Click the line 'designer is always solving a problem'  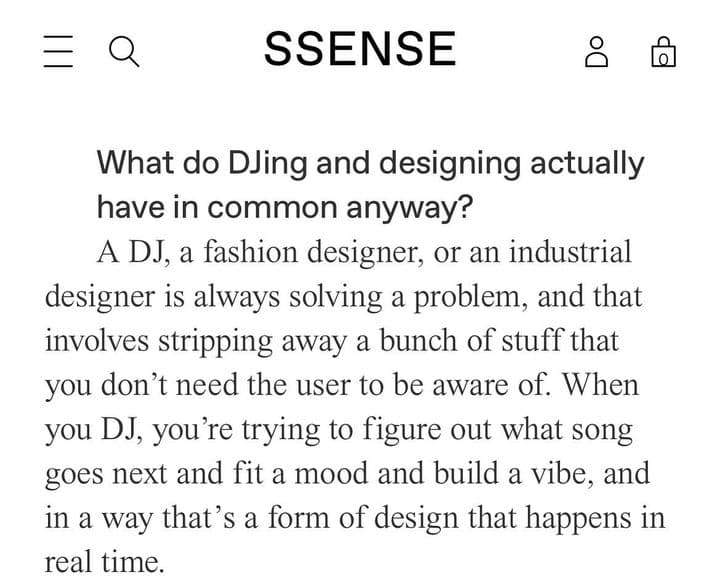pyautogui.click(x=343, y=297)
